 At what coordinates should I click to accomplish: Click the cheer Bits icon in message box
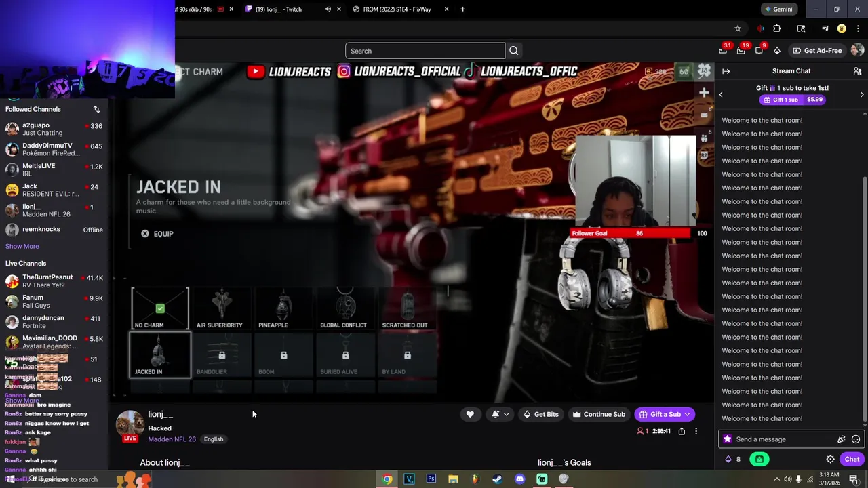pos(842,439)
